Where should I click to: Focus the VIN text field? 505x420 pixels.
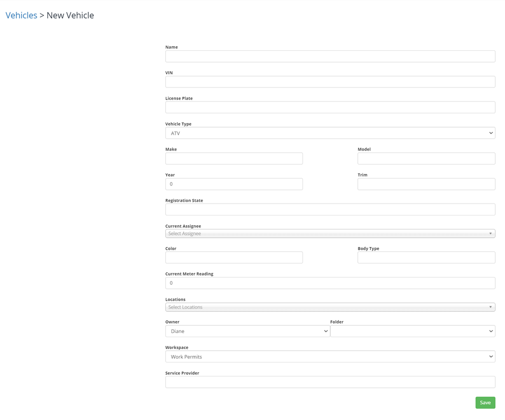click(330, 82)
